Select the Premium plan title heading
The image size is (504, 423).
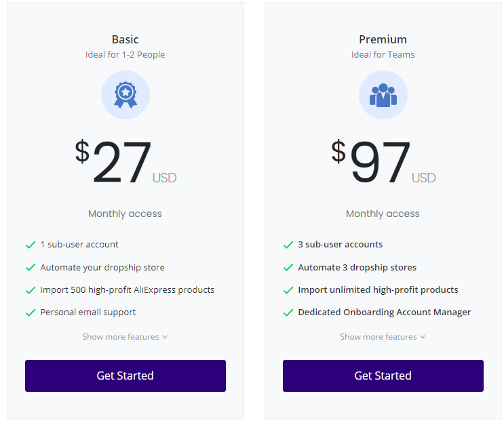point(383,39)
